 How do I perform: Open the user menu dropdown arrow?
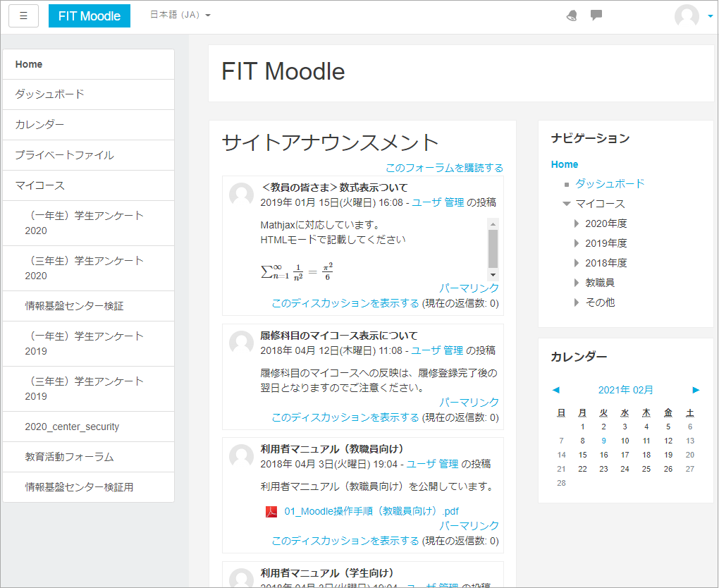[711, 16]
